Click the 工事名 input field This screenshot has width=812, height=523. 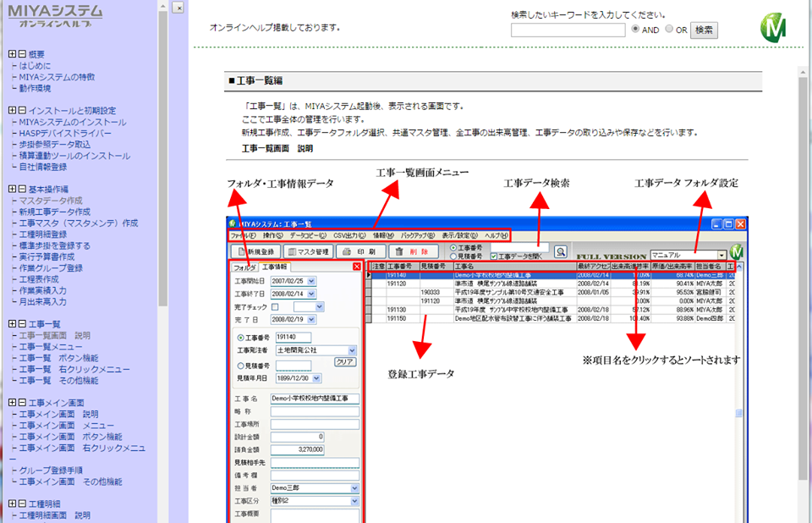coord(315,399)
